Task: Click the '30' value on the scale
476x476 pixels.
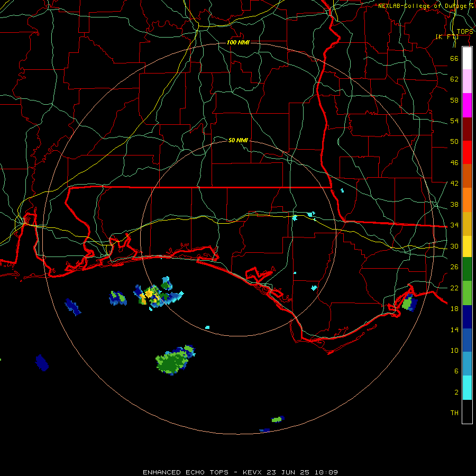Action: pyautogui.click(x=454, y=246)
